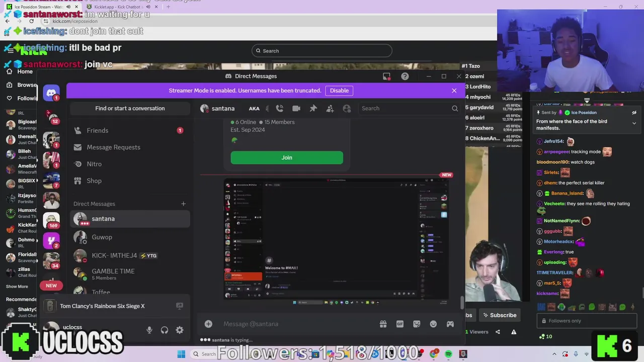The width and height of the screenshot is (644, 362).
Task: Click Show More under followed channels
Action: coord(17,287)
